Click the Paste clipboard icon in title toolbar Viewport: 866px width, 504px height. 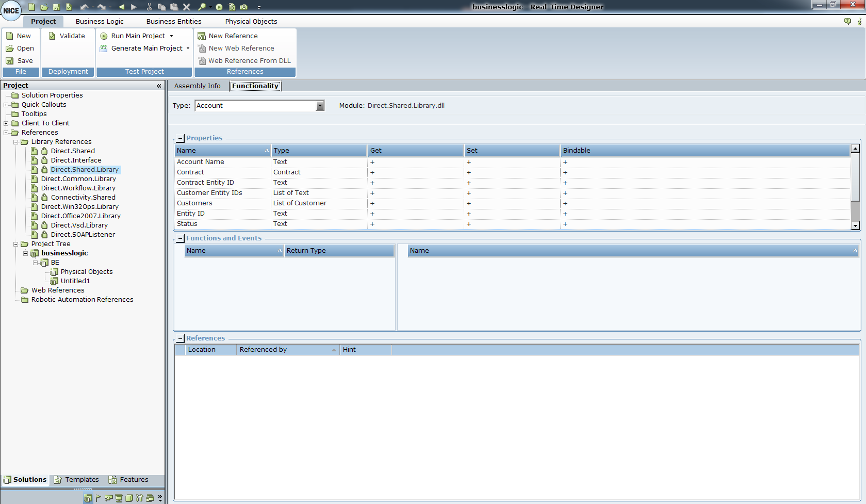click(x=174, y=7)
